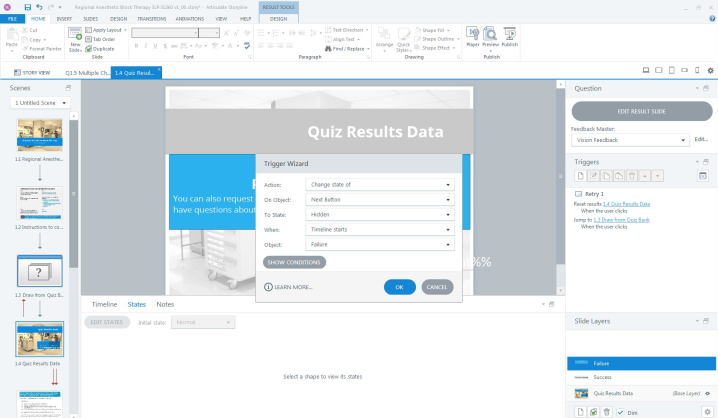Select the Success slide layer
Viewport: 718px width, 418px height.
(642, 377)
